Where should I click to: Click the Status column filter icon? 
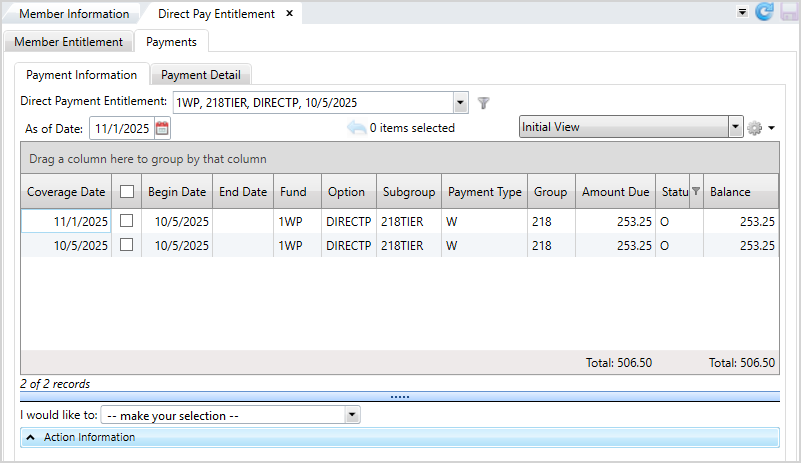click(x=696, y=192)
